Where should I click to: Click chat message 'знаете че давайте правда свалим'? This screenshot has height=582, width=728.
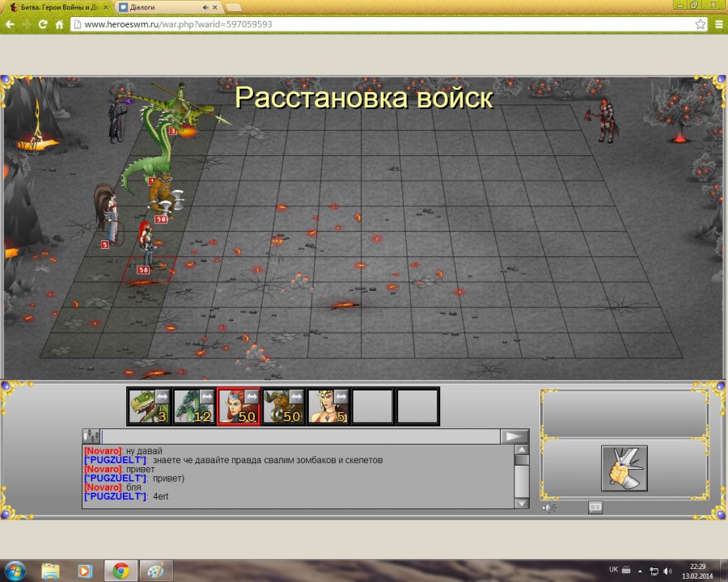click(268, 460)
